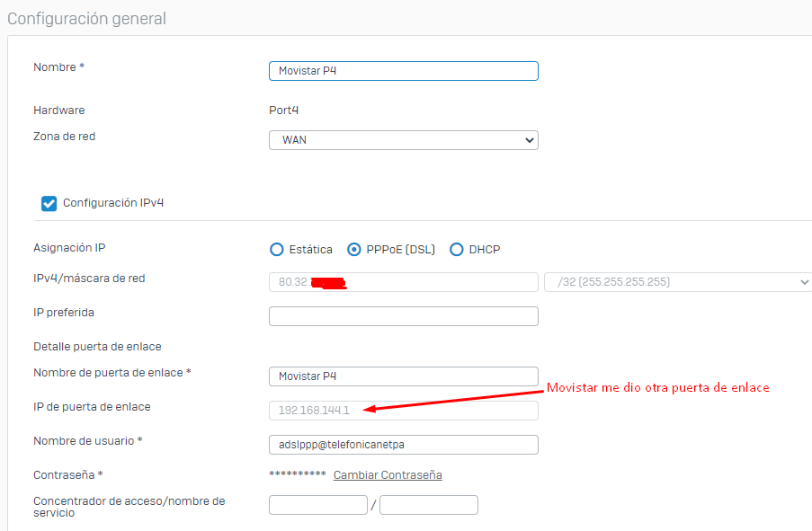Click the Configuración general section header
Viewport: 812px width, 531px height.
click(87, 18)
